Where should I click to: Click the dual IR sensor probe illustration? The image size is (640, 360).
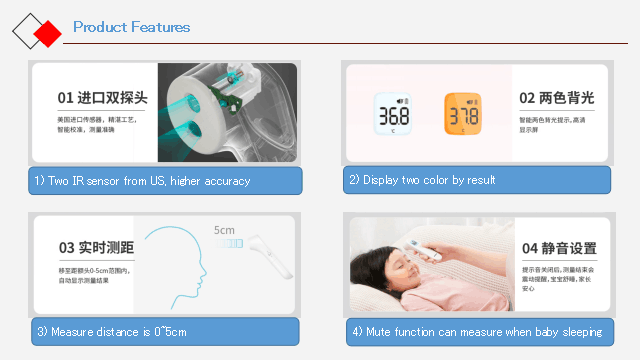click(x=227, y=112)
